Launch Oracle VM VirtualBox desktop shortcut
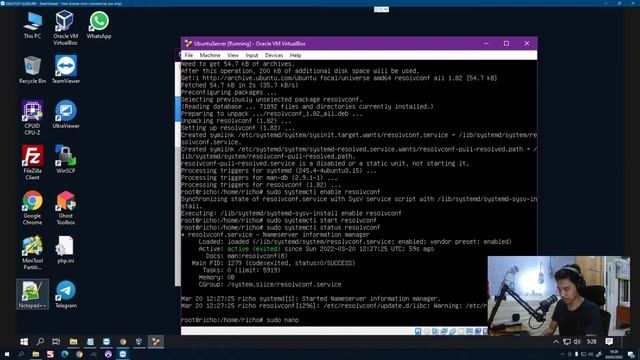This screenshot has width=640, height=360. (65, 28)
